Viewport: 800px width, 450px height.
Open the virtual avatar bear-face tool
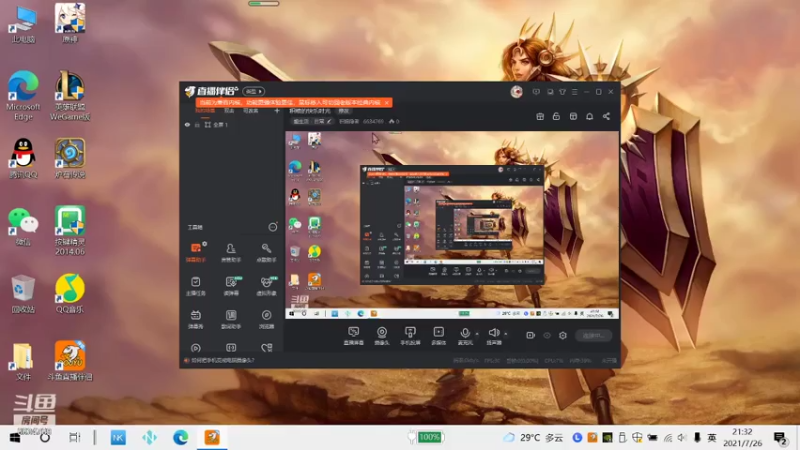pos(266,282)
